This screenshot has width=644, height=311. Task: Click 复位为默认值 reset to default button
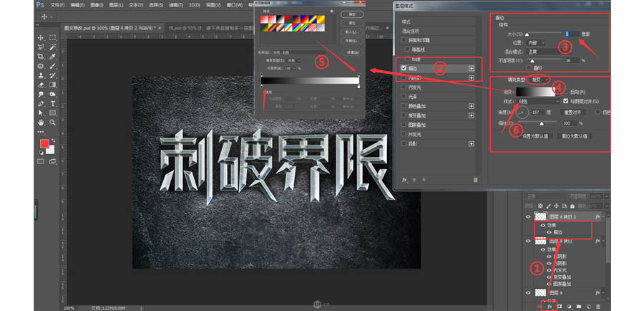coord(575,136)
